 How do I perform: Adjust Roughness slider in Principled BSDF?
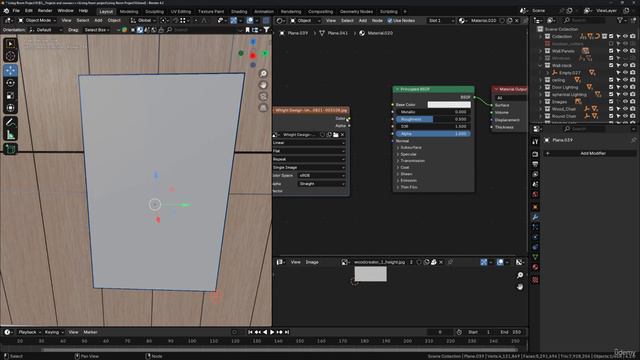pos(433,119)
